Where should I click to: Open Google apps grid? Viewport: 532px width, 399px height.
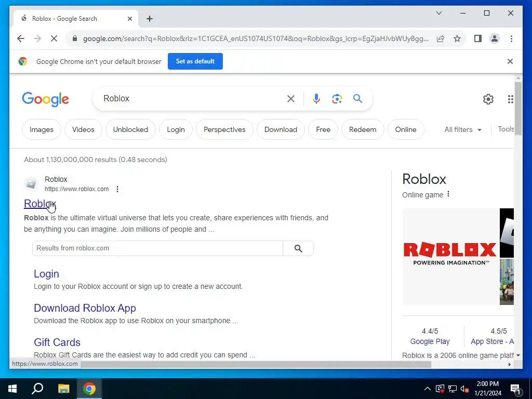coord(510,99)
